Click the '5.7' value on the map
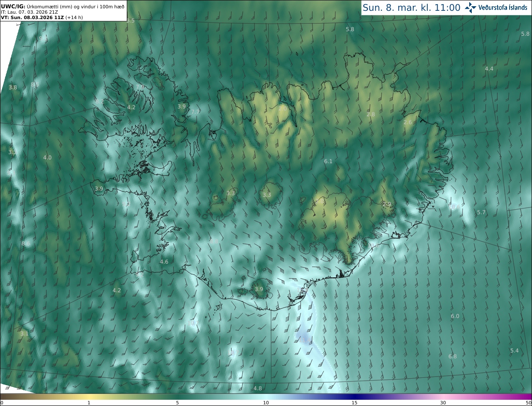 click(x=481, y=212)
